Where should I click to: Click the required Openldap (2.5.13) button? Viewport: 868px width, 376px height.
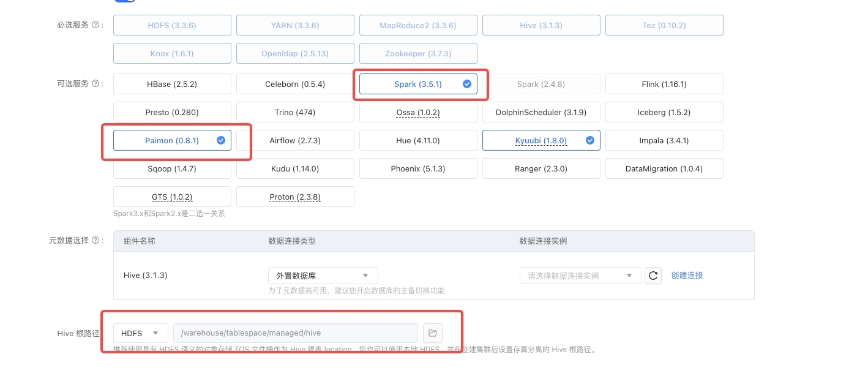[x=295, y=53]
